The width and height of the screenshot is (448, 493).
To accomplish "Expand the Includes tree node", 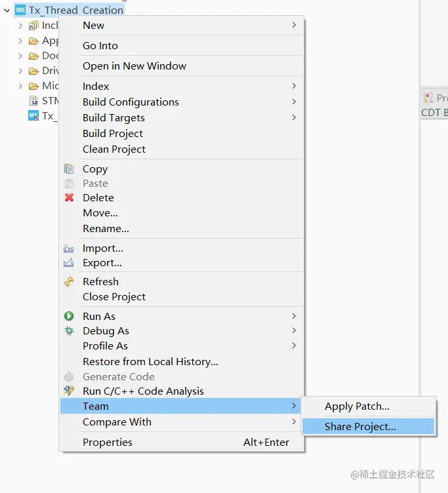I will pyautogui.click(x=20, y=26).
